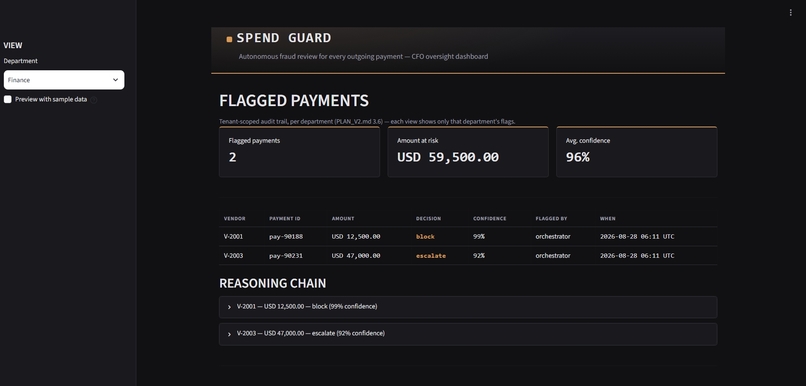This screenshot has width=806, height=386.
Task: Enable Preview with sample data checkbox
Action: coord(8,99)
